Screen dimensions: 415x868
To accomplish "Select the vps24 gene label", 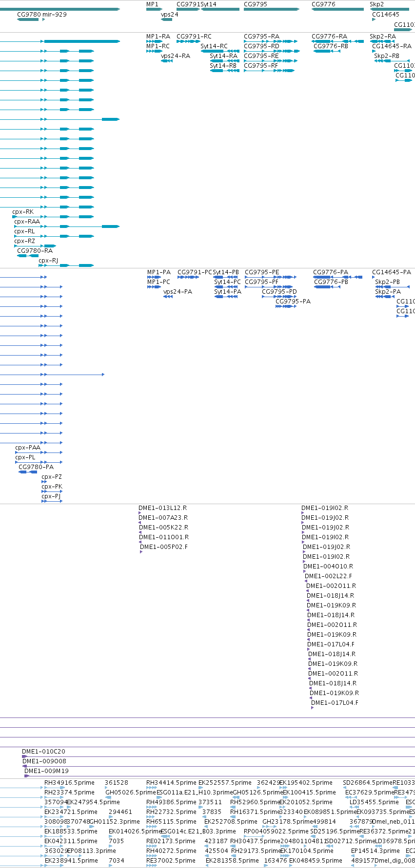I will 170,15.
